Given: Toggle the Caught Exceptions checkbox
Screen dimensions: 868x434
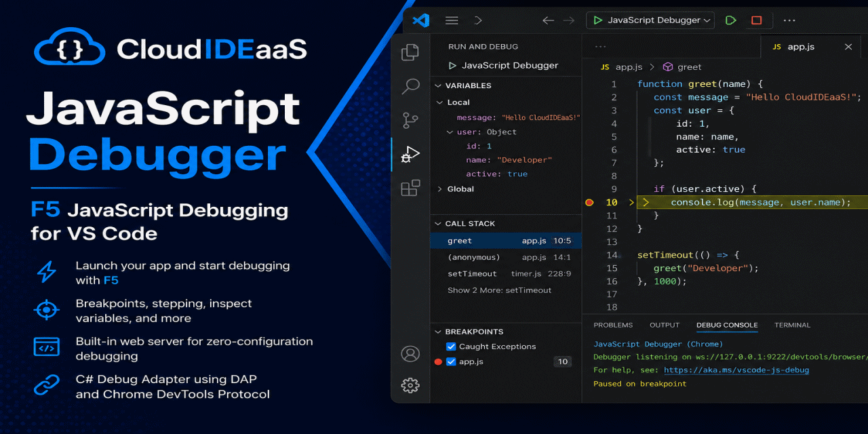Looking at the screenshot, I should 451,347.
